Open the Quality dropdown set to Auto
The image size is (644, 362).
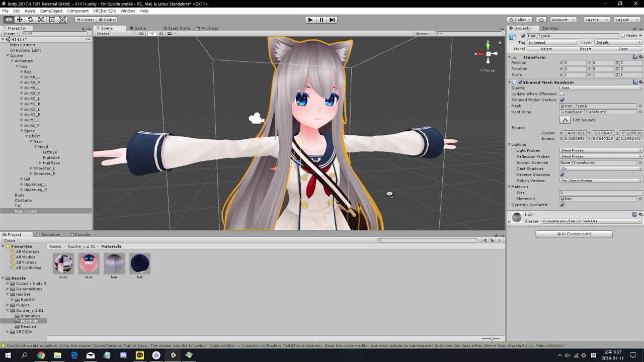coord(601,88)
